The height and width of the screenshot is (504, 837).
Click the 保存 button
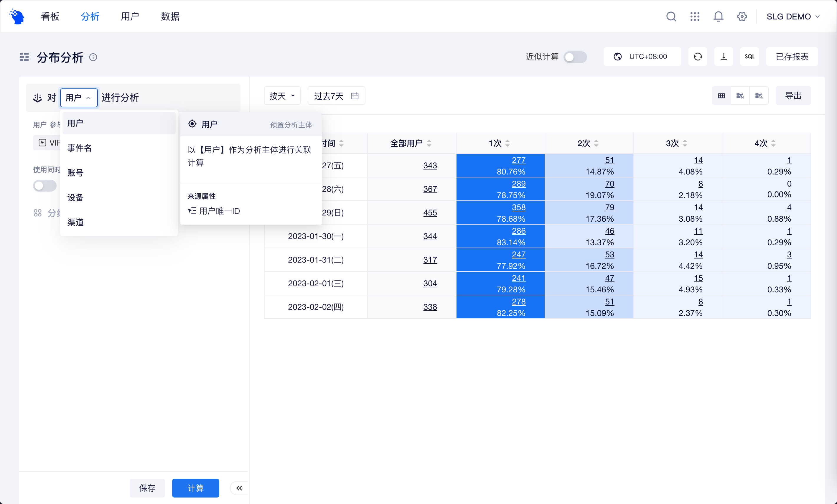point(147,488)
